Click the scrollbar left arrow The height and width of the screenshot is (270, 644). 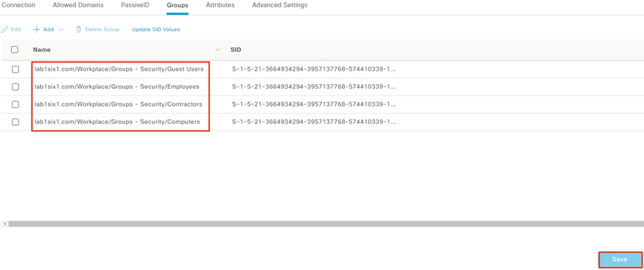tap(4, 224)
